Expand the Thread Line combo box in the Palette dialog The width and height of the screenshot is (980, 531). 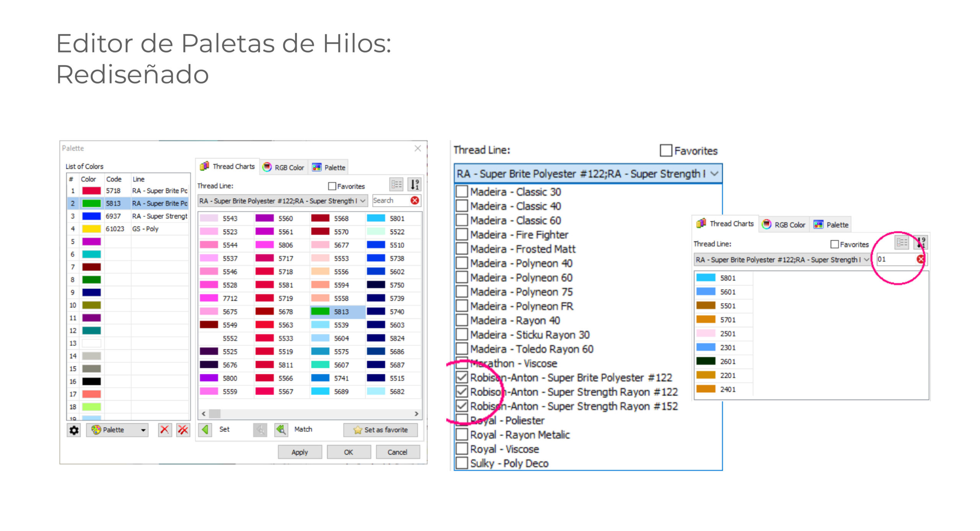click(362, 201)
